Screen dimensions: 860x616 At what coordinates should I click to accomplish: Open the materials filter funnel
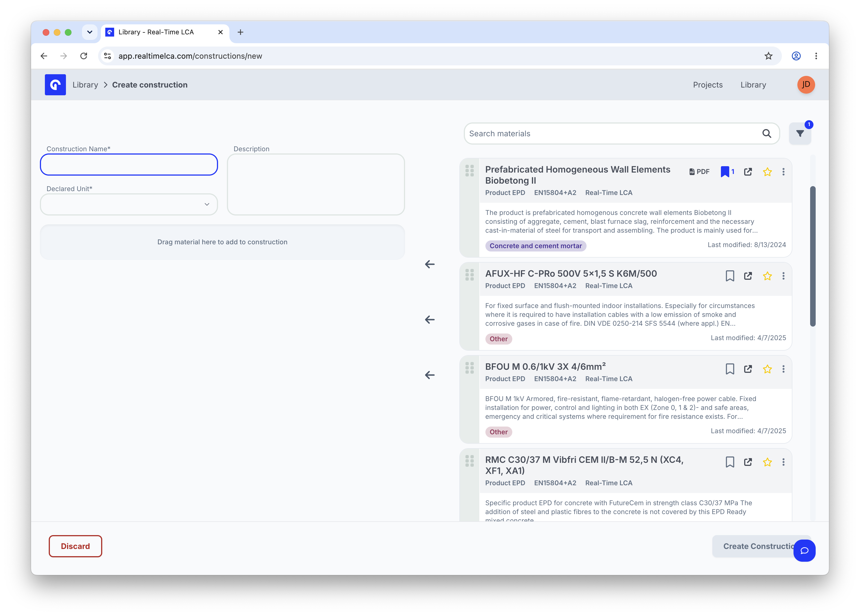click(800, 134)
